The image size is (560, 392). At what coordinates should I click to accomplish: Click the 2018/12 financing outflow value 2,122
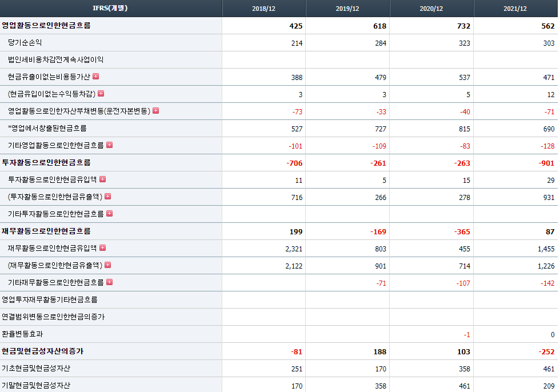pyautogui.click(x=294, y=266)
